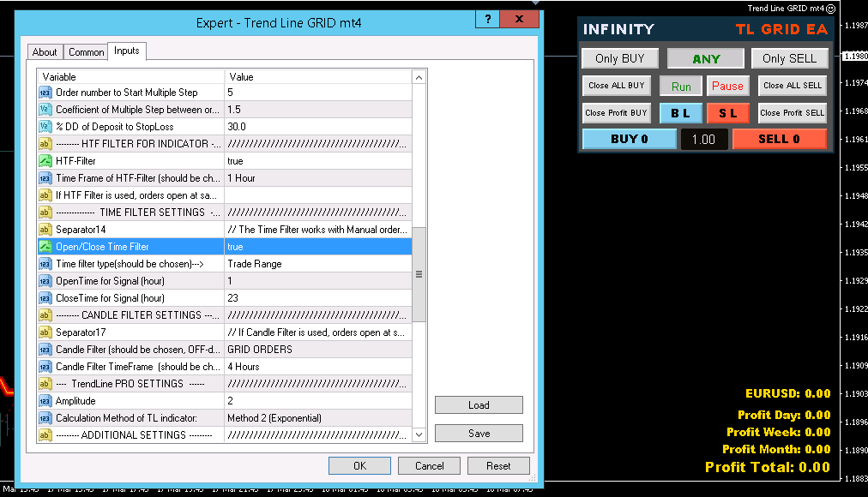Click Close ALL SELL on the EA panel
The height and width of the screenshot is (497, 868).
click(793, 85)
